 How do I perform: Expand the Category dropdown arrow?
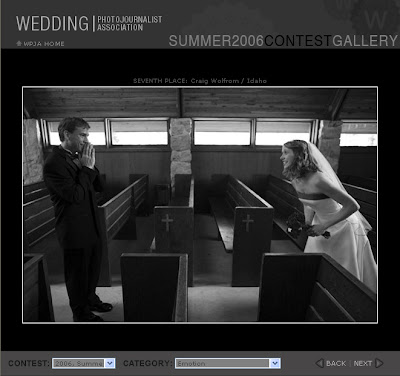pos(275,363)
